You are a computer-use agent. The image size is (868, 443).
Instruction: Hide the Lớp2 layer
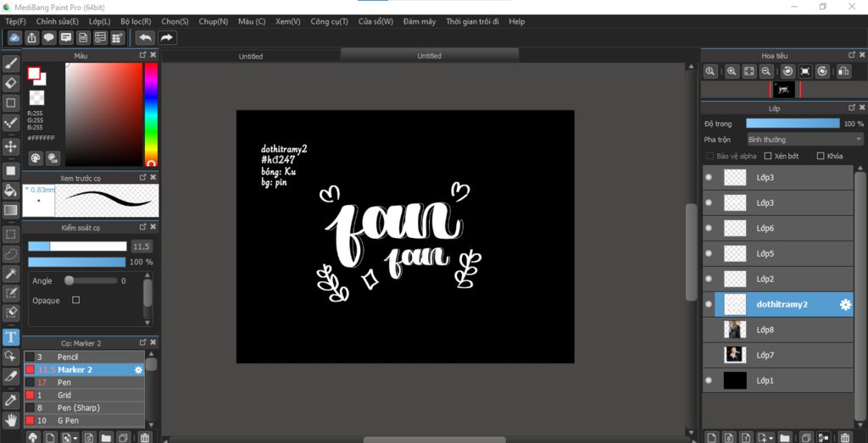pos(709,280)
